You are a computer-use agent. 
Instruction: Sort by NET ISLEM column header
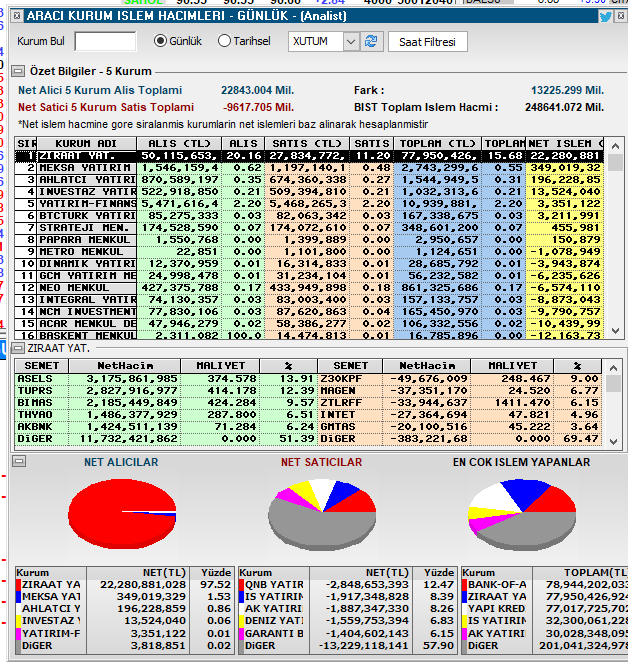[x=565, y=143]
